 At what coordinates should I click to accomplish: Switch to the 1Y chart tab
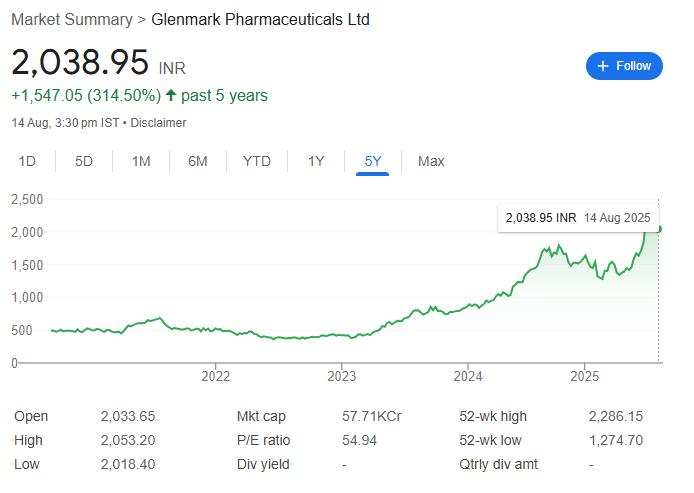point(316,161)
